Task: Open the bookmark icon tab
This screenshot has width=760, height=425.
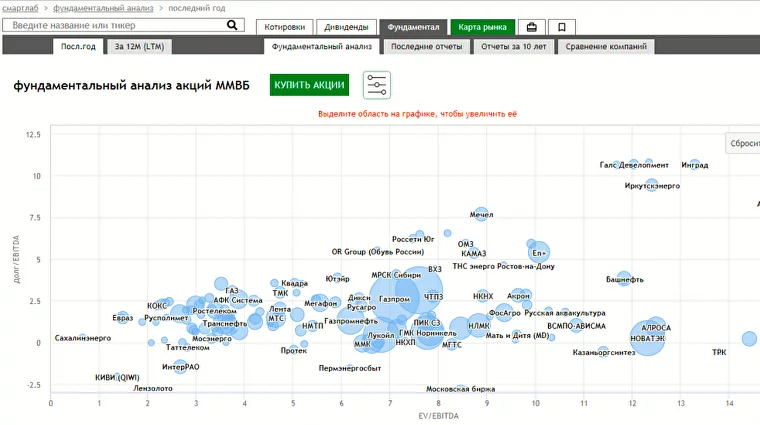Action: (x=561, y=27)
